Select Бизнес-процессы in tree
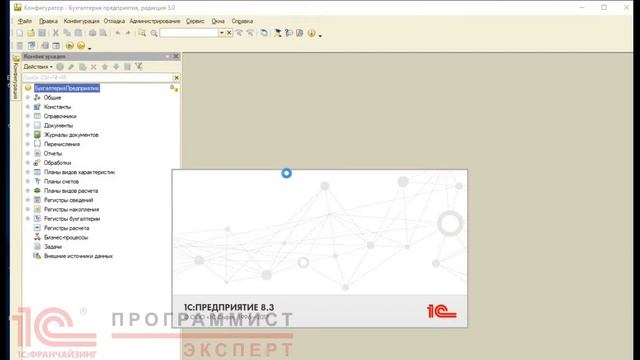This screenshot has height=360, width=640. coord(66,238)
